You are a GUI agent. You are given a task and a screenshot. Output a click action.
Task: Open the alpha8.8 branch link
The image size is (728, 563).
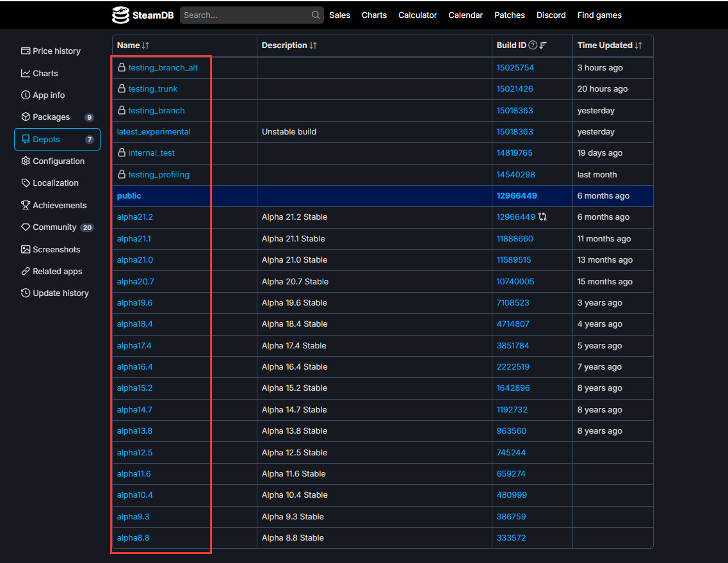[133, 538]
